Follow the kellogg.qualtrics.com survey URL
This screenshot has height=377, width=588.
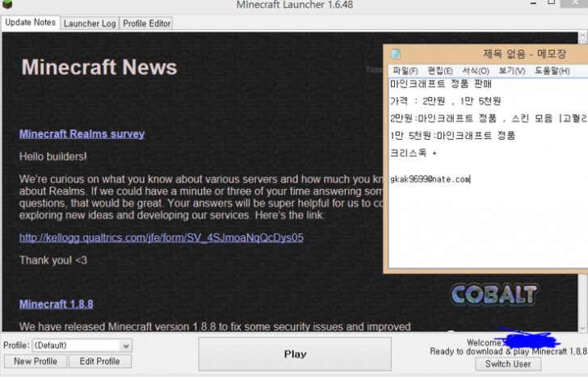(161, 238)
